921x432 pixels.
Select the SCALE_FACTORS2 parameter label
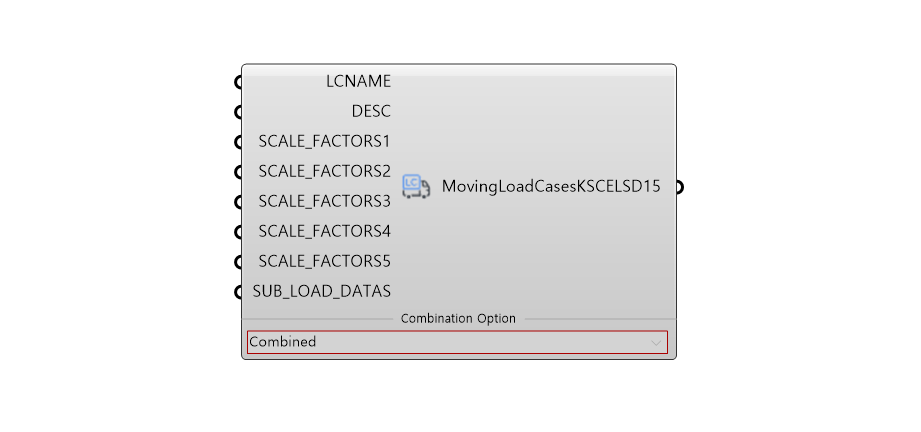coord(324,172)
